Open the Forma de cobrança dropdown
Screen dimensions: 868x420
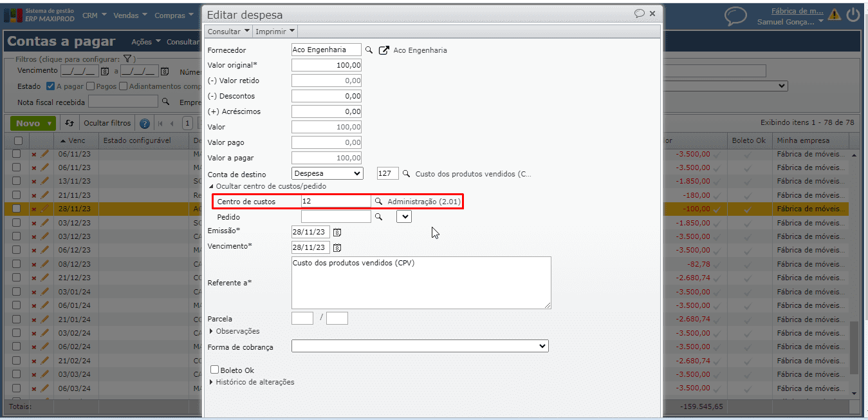tap(420, 347)
